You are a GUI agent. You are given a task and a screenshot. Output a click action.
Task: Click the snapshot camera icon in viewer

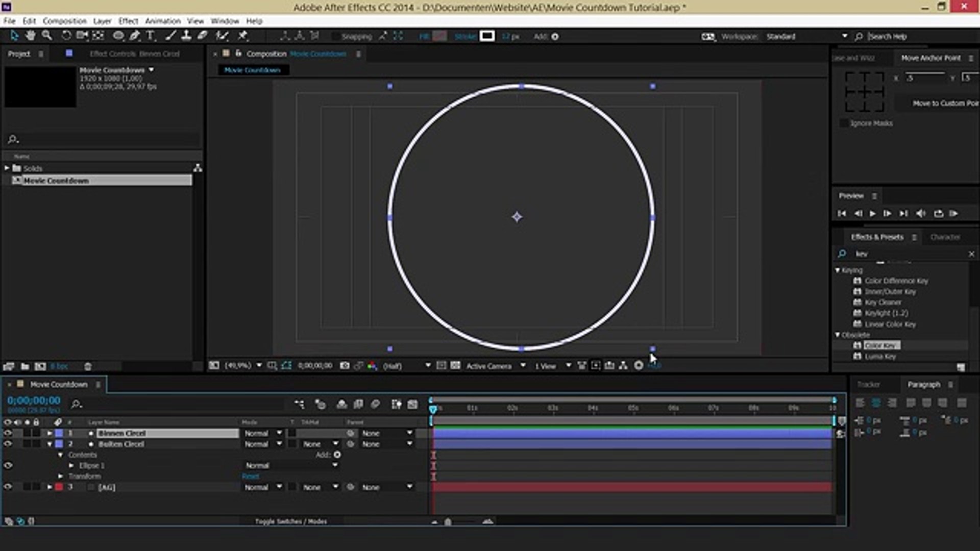pos(345,365)
